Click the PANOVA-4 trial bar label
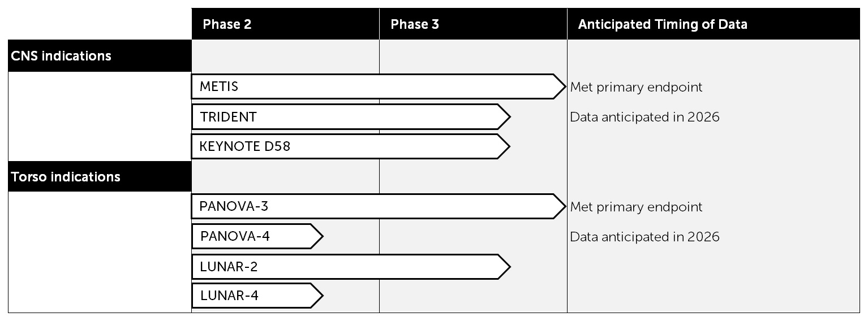The image size is (868, 321). click(235, 236)
